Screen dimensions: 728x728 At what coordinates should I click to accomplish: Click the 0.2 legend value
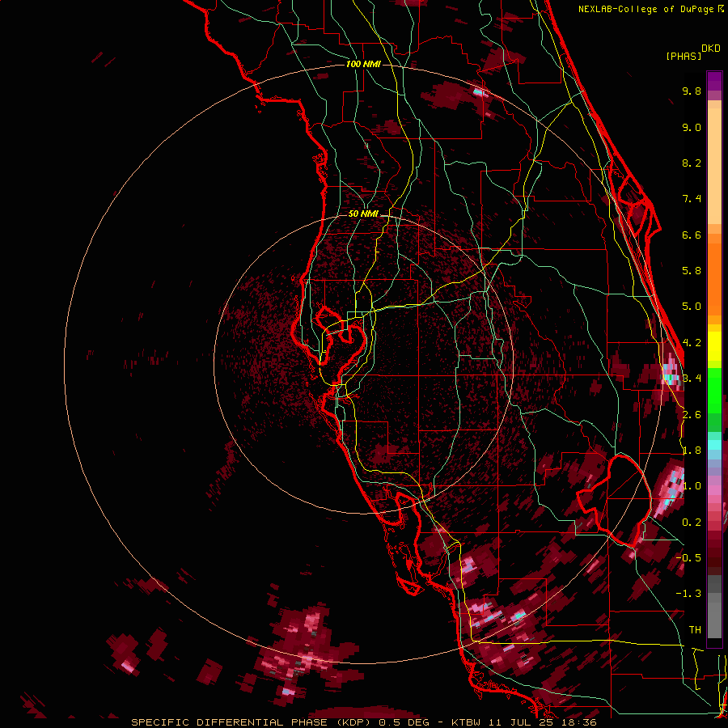coord(692,523)
